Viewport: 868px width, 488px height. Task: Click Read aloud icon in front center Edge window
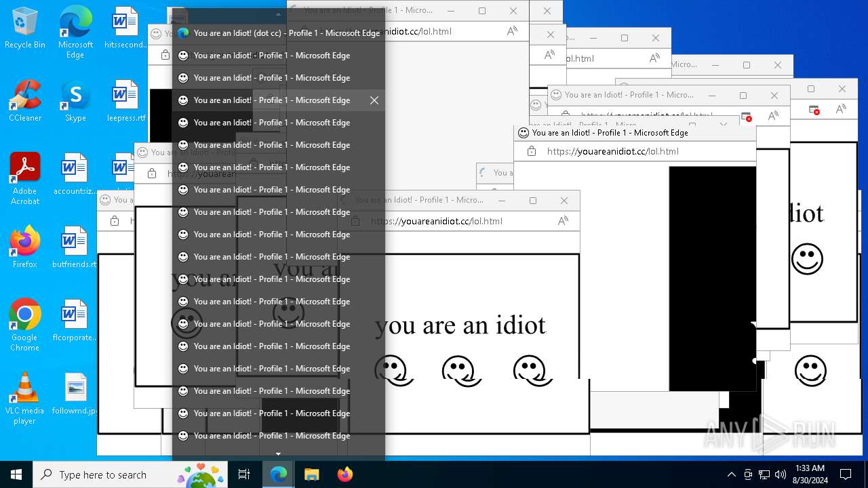(x=563, y=221)
